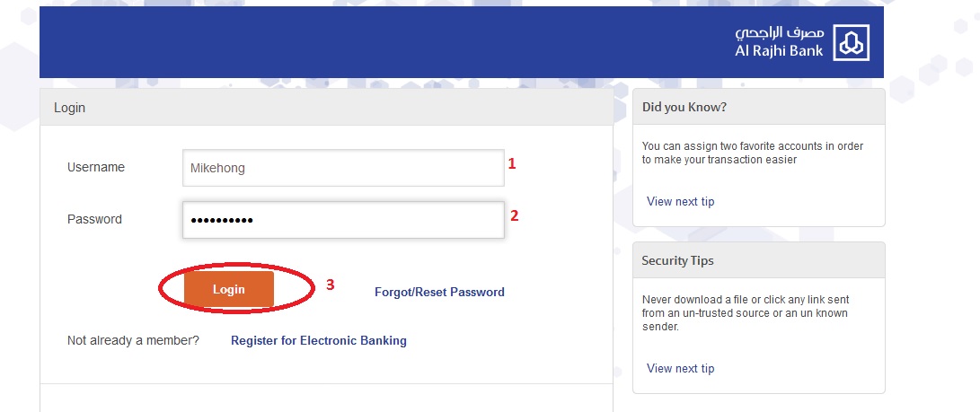
Task: Click the Arabic bank name in header
Action: tap(780, 34)
